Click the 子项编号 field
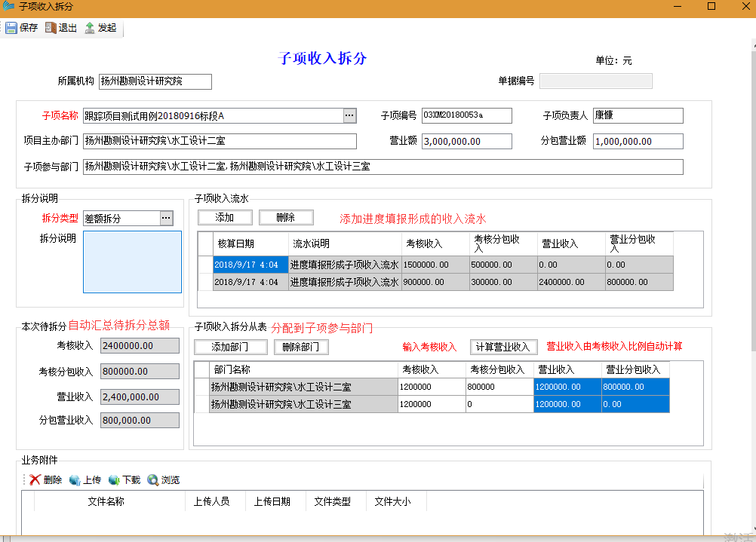 (467, 115)
